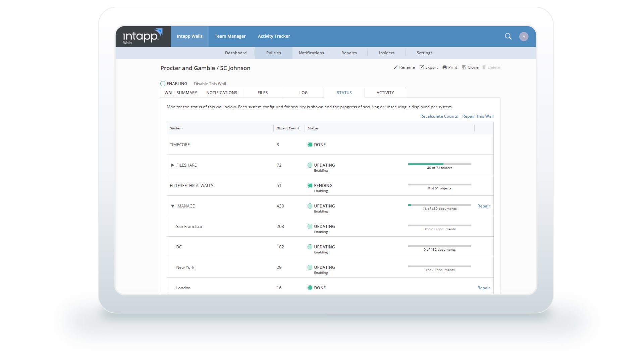Screen dimensions: 644x362
Task: Click the ELITE3EETHICALWALLS objects progress bar
Action: click(x=439, y=185)
